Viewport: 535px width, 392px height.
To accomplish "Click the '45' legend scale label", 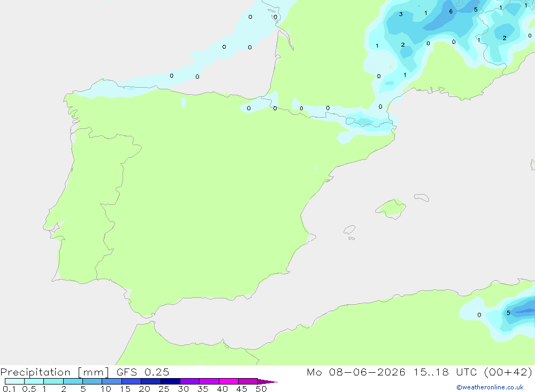I will [x=242, y=389].
